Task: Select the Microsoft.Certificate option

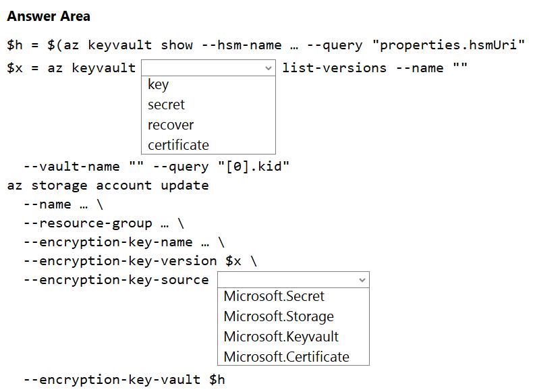Action: [x=286, y=357]
